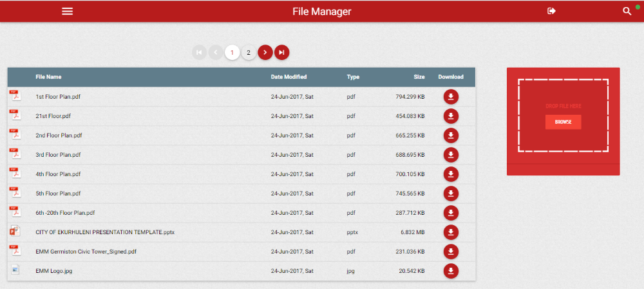Click PDF icon of 5th Floor Plan.pdf

point(15,192)
